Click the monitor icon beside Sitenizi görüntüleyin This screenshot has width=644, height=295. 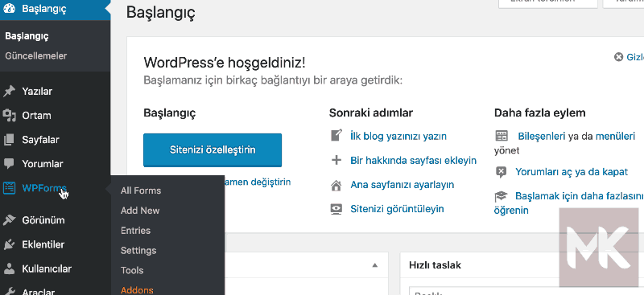click(336, 209)
